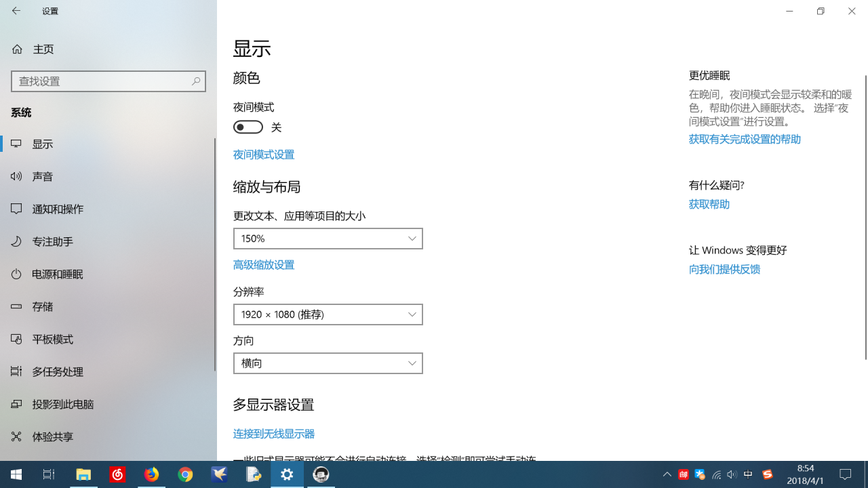The height and width of the screenshot is (488, 868).
Task: Open 存储 settings
Action: [108, 306]
